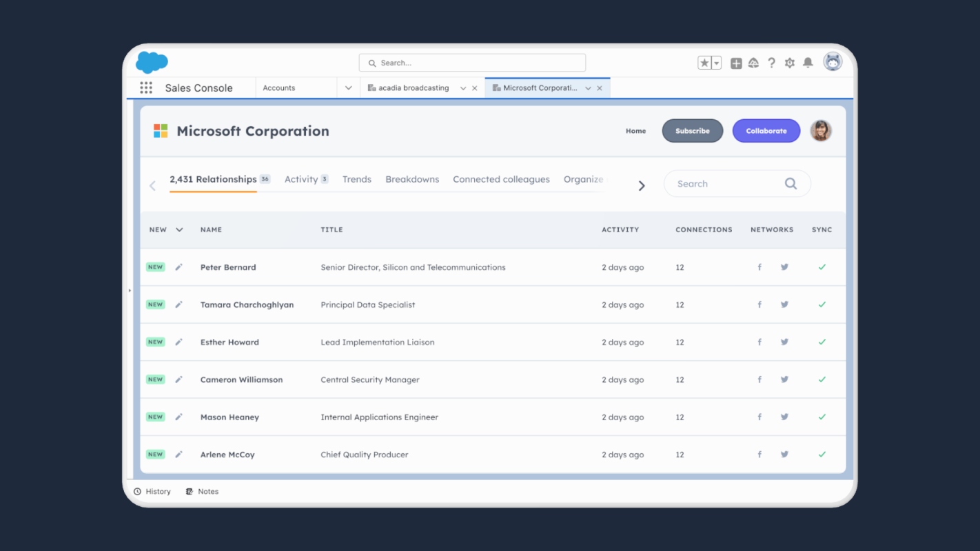Open the Trailhead guidance icon

coord(753,63)
